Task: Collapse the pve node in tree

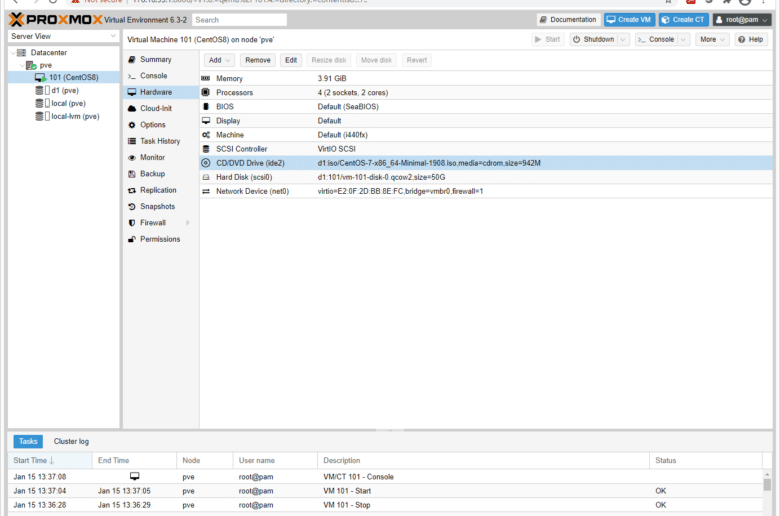Action: tap(21, 66)
